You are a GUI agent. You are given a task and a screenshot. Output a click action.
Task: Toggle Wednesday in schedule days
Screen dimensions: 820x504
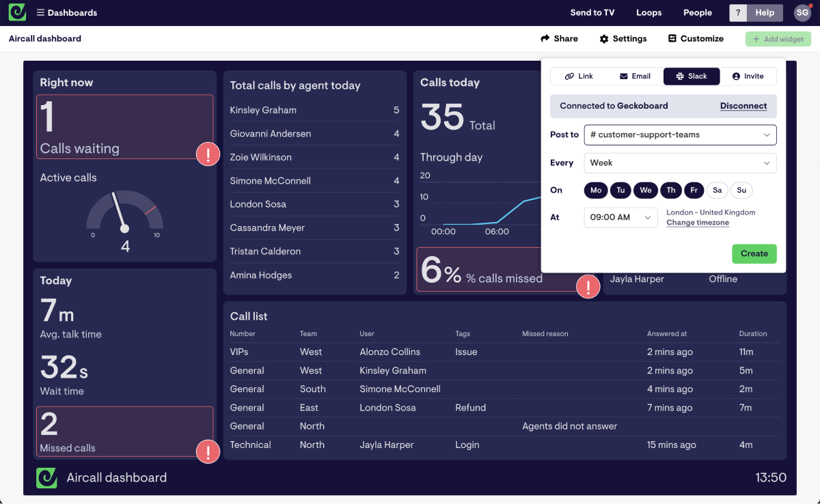coord(646,191)
